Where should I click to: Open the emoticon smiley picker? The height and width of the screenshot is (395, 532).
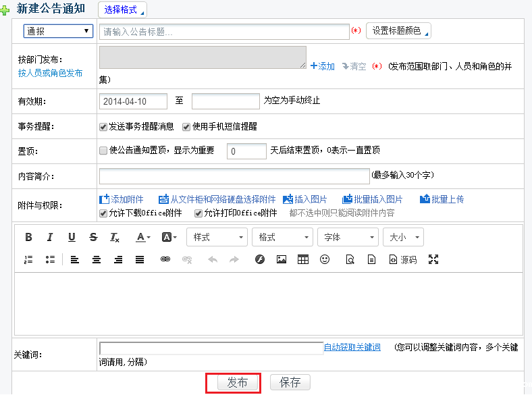click(x=325, y=259)
